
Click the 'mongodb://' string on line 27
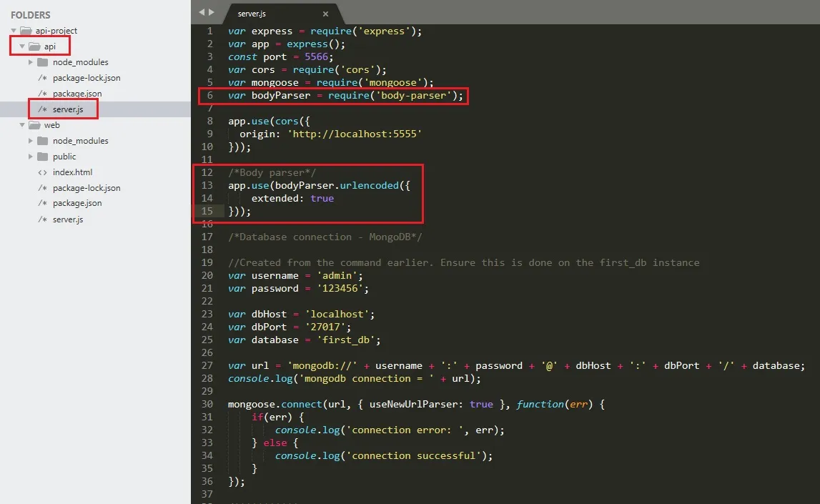point(322,365)
